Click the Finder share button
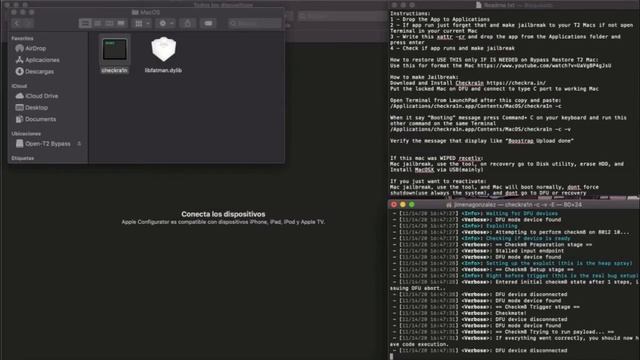This screenshot has height=360, width=640. tap(187, 23)
